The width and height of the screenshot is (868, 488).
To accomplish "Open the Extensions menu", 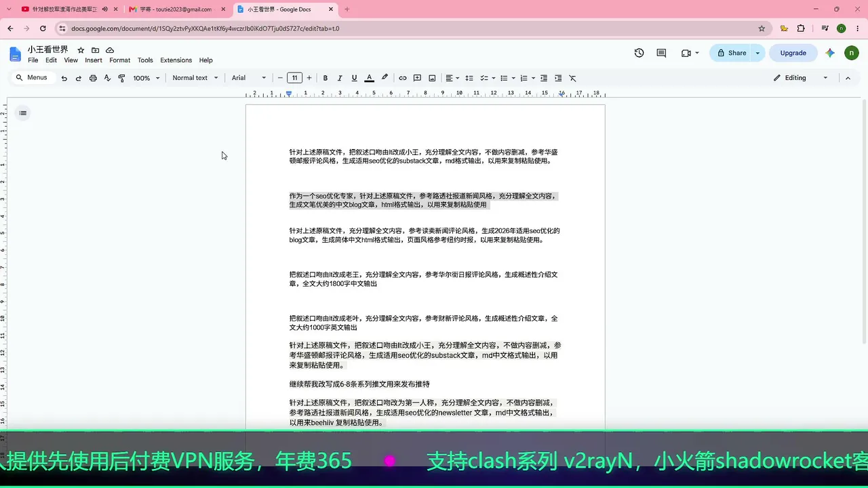I will (176, 60).
